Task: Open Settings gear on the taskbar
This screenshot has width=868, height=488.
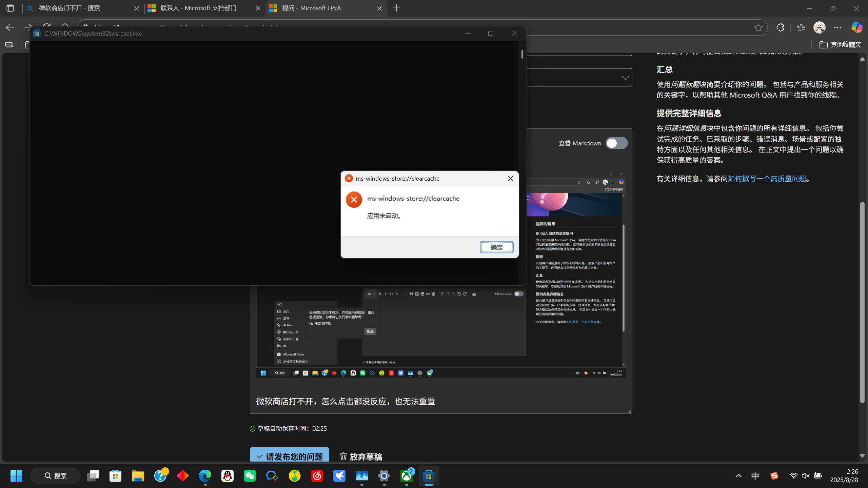Action: tap(384, 476)
